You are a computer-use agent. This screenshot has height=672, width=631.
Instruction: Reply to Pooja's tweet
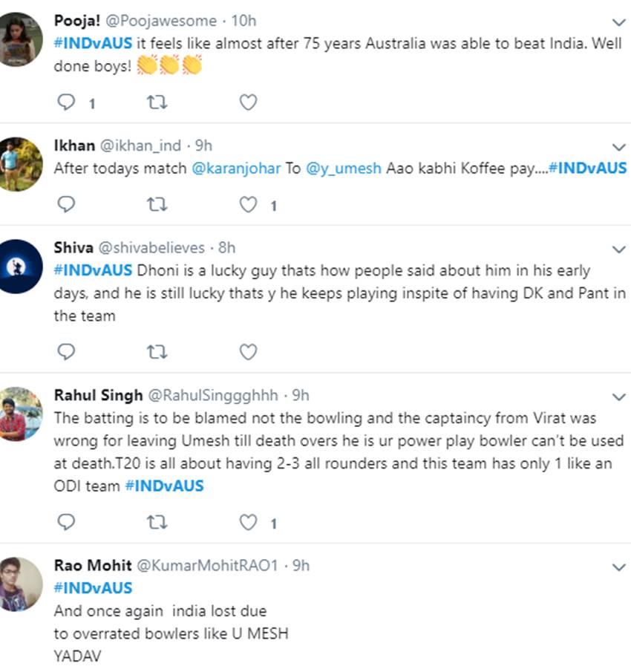pyautogui.click(x=67, y=102)
